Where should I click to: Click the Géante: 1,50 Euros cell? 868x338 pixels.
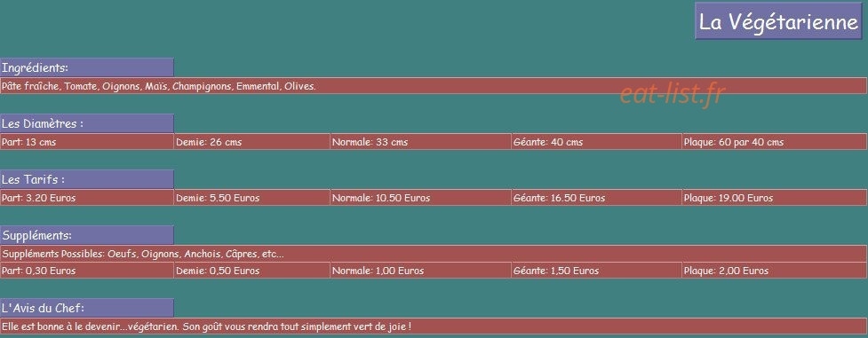click(597, 271)
